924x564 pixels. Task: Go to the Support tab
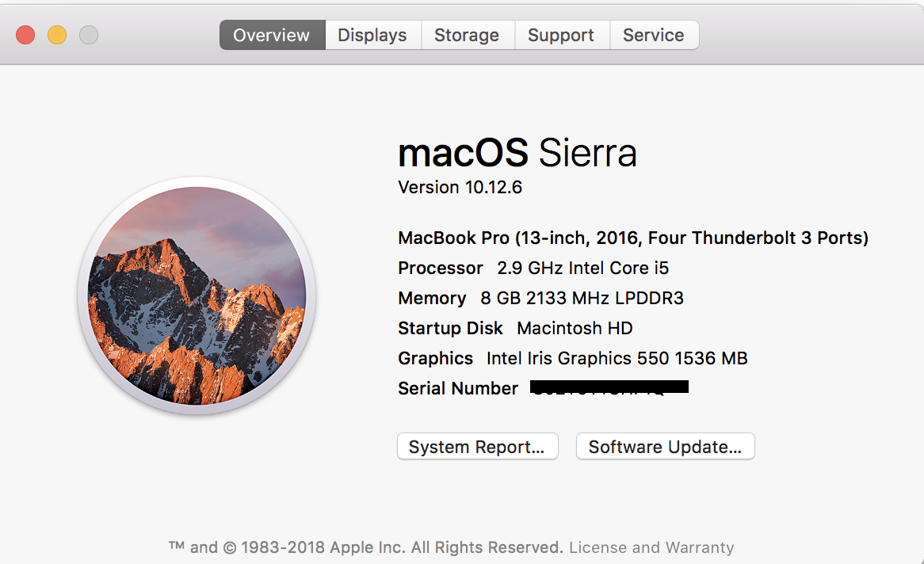coord(560,36)
